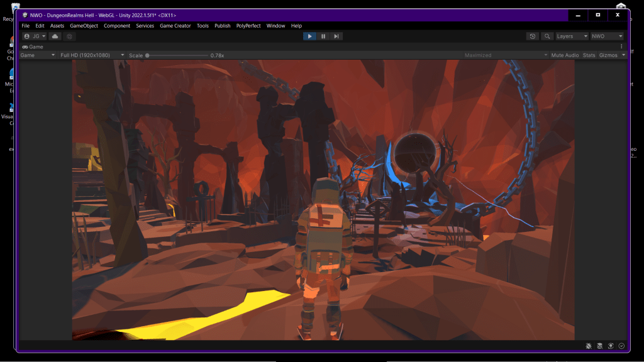Open the NWO layout dropdown
Image resolution: width=644 pixels, height=362 pixels.
click(x=606, y=36)
